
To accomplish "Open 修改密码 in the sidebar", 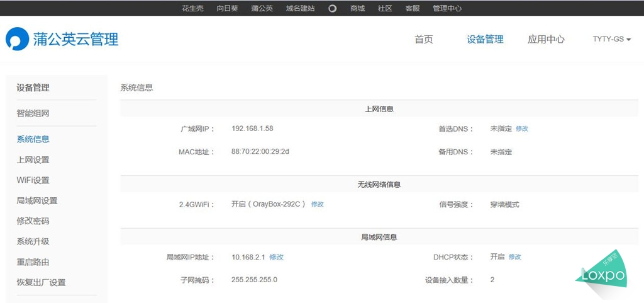I will click(33, 221).
